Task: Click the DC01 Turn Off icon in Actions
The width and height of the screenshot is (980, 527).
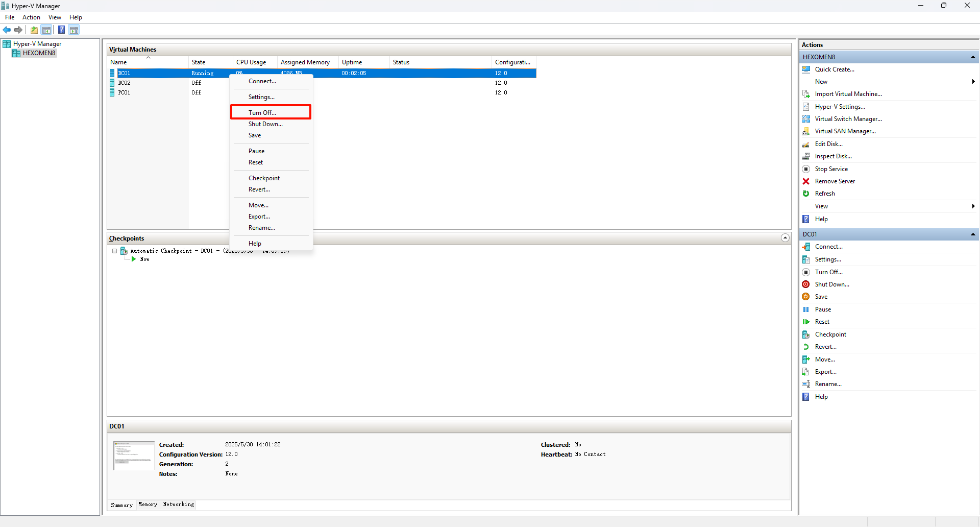Action: (x=806, y=272)
